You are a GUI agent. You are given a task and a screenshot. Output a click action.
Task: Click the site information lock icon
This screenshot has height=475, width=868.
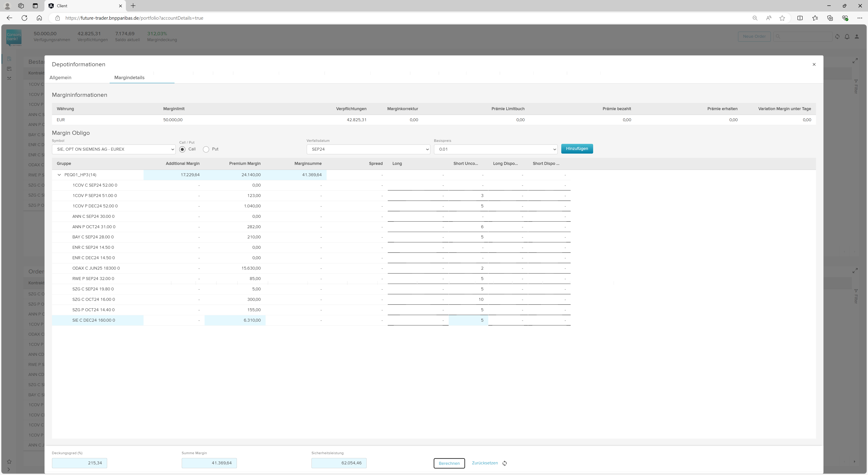tap(58, 18)
